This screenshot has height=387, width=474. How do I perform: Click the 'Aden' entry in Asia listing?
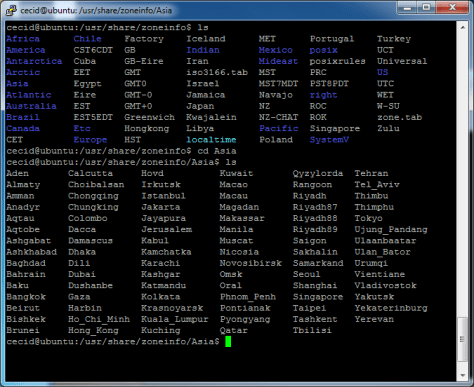[x=17, y=173]
